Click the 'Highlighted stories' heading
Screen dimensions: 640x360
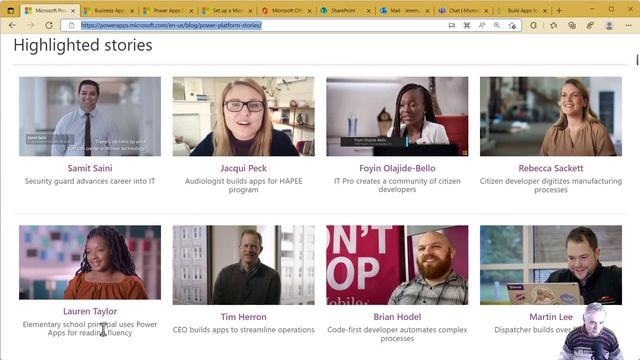coord(83,45)
